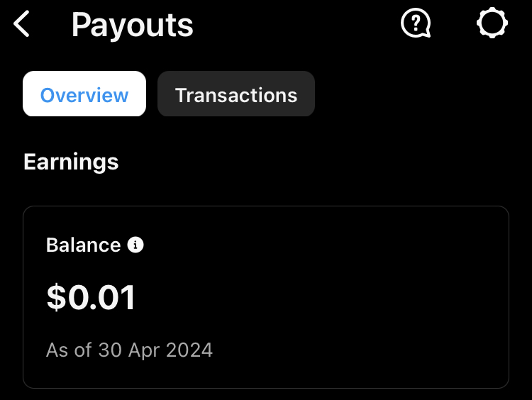Go back using the left arrow
Viewport: 532px width, 400px height.
(21, 23)
